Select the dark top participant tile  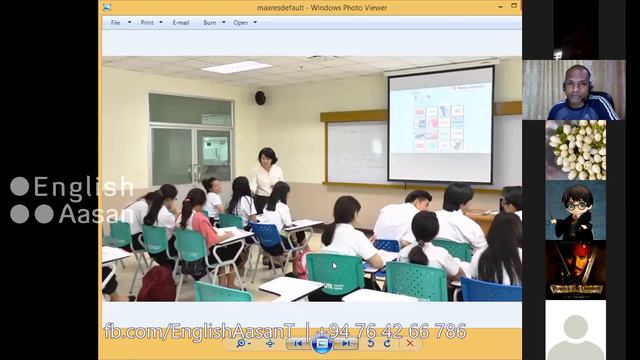click(x=576, y=30)
